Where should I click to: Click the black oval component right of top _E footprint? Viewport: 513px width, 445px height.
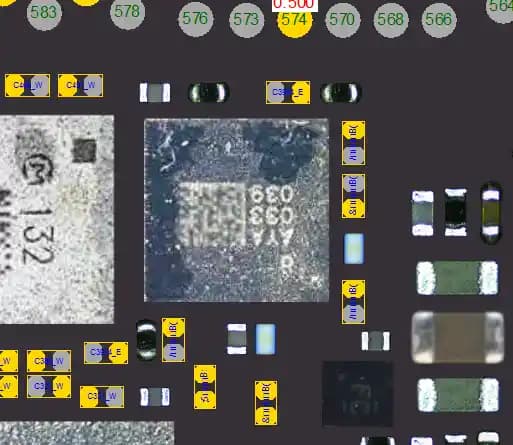(341, 92)
